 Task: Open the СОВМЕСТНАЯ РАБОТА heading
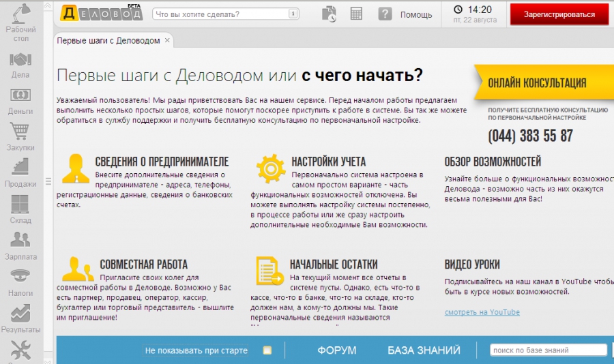pyautogui.click(x=144, y=264)
